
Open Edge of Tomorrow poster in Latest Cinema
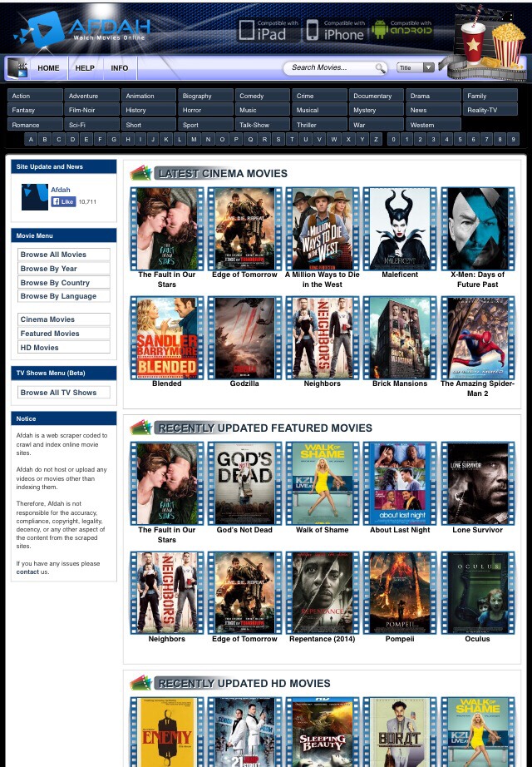[x=244, y=229]
